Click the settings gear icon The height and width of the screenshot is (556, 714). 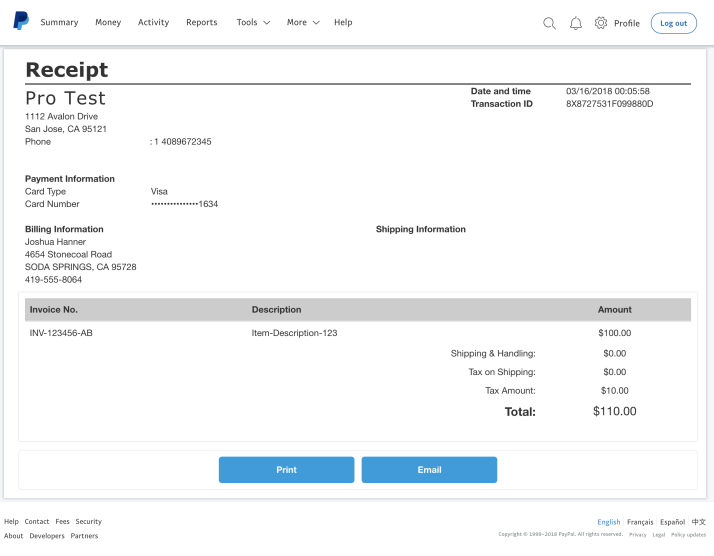602,23
